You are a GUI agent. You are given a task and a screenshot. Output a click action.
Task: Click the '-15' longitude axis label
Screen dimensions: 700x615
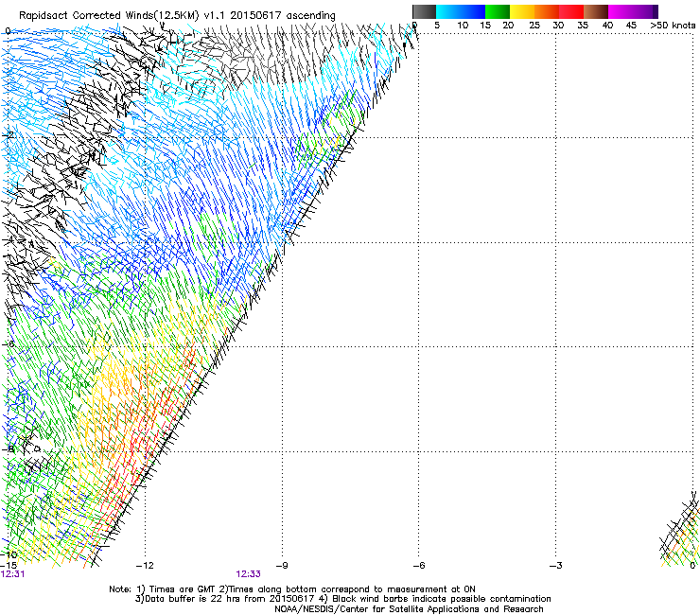[x=9, y=566]
